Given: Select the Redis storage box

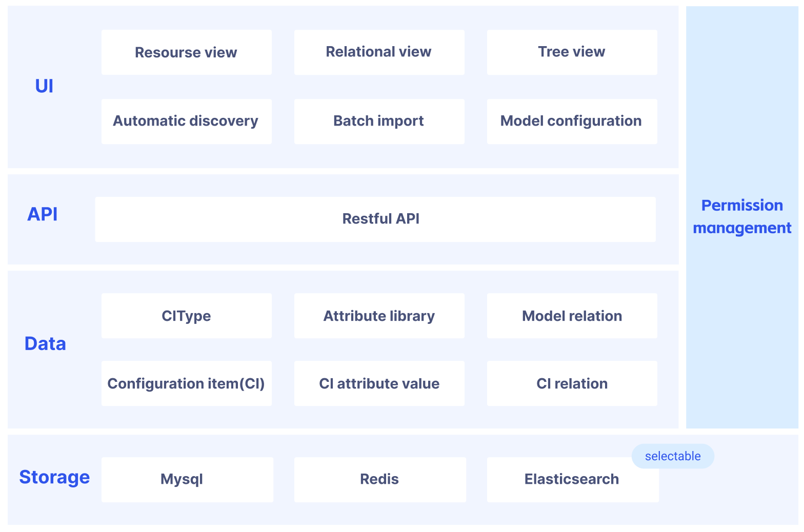Looking at the screenshot, I should pyautogui.click(x=380, y=480).
